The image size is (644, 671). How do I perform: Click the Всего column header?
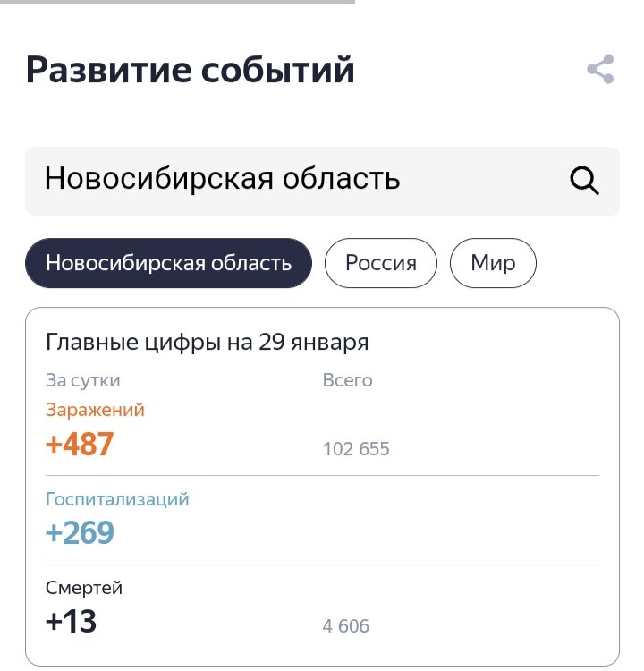pyautogui.click(x=347, y=380)
